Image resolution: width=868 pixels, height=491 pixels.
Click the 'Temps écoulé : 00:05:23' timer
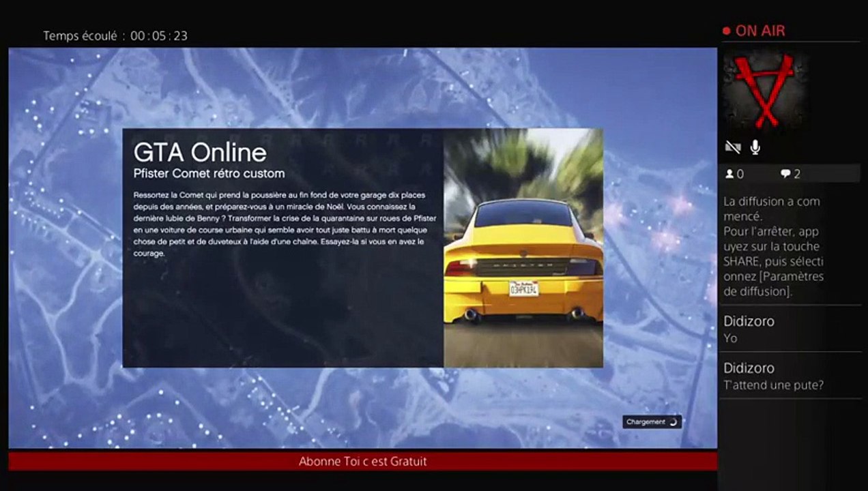click(115, 36)
